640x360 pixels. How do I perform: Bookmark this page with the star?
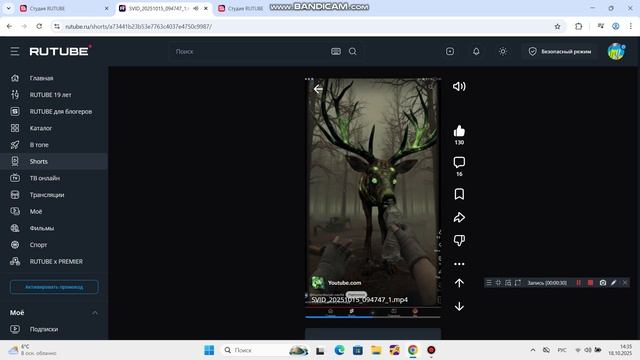tap(557, 26)
